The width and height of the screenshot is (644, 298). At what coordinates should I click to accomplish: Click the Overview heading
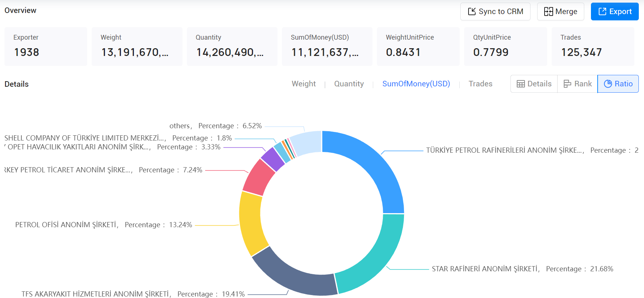20,10
